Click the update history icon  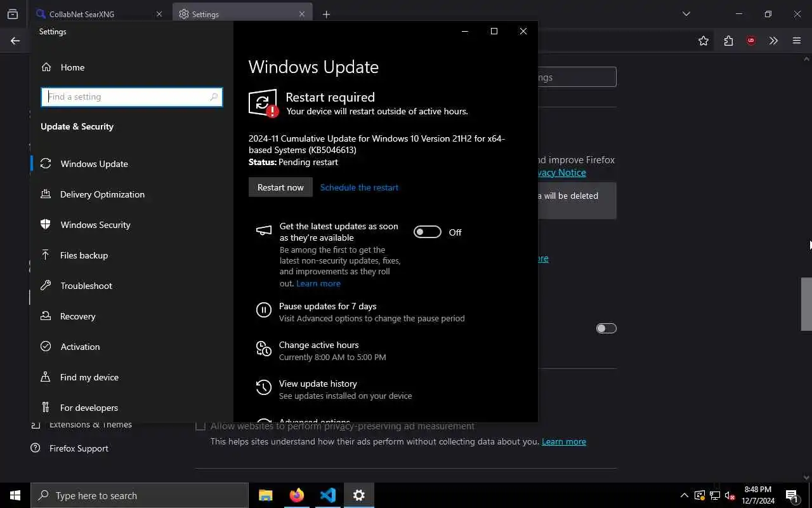coord(263,387)
